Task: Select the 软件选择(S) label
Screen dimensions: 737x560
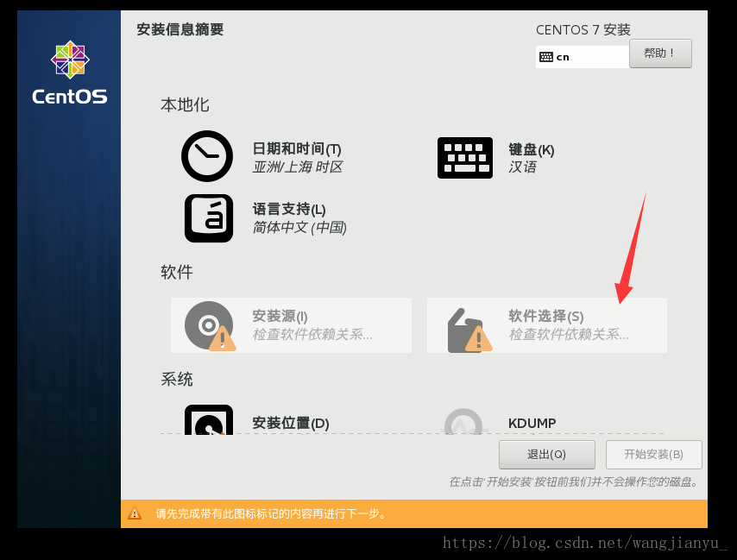Action: 545,316
